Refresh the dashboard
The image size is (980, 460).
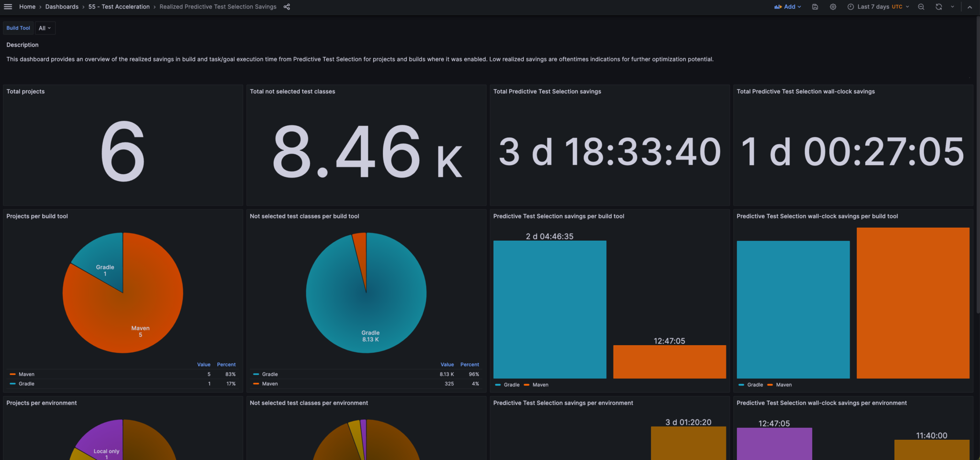coord(939,7)
